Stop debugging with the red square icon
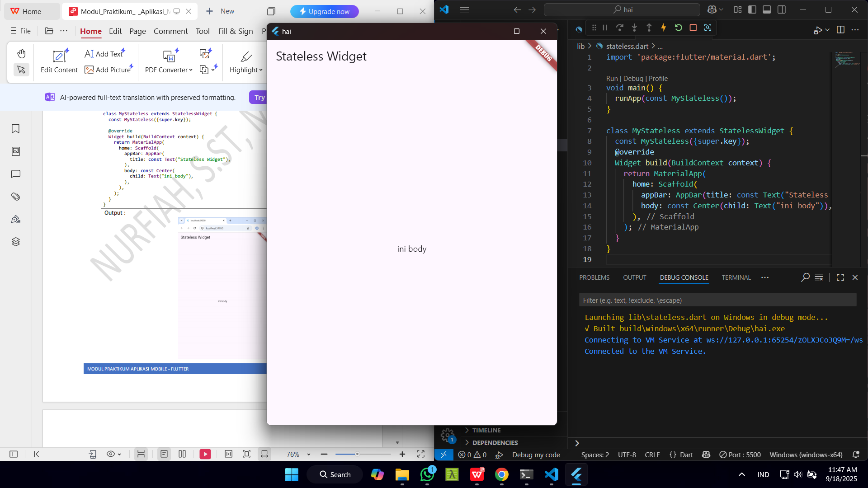The height and width of the screenshot is (488, 868). 693,28
